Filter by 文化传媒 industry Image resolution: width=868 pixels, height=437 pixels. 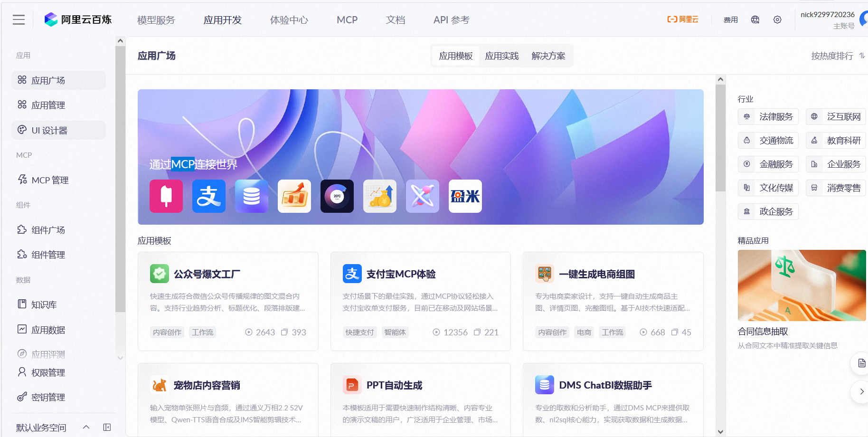[768, 188]
